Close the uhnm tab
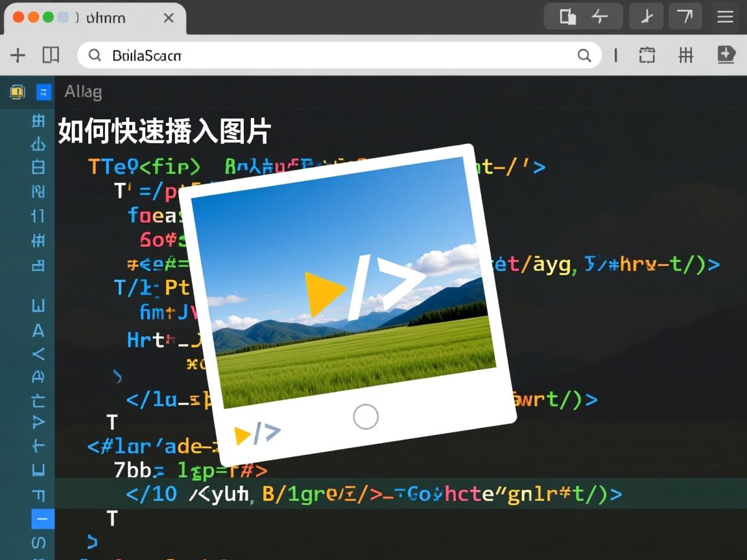 tap(169, 18)
